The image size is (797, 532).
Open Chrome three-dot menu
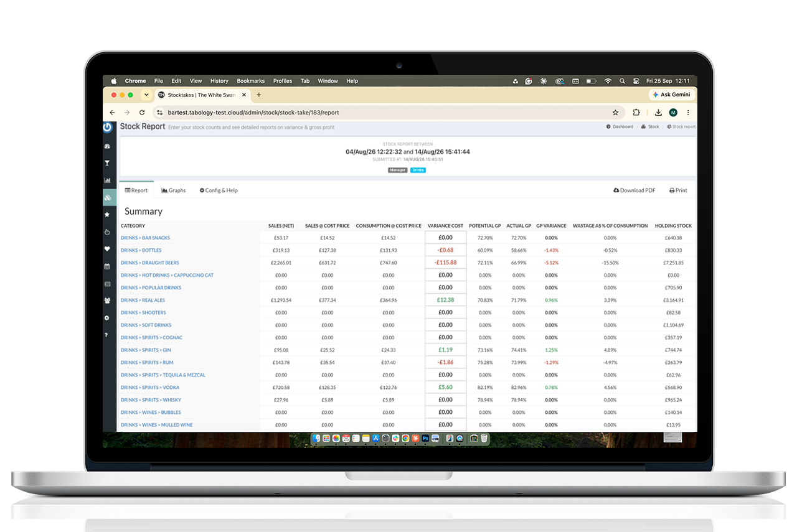click(688, 113)
